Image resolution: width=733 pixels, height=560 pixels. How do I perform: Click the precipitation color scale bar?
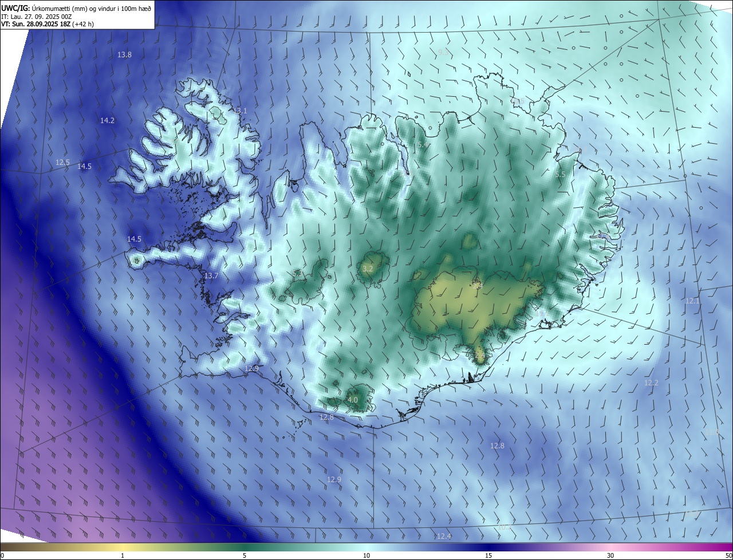[366, 547]
